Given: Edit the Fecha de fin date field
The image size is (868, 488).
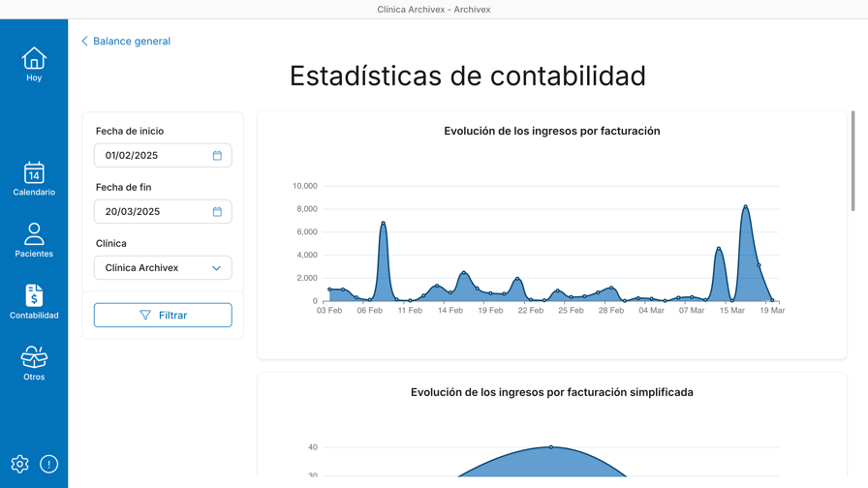Looking at the screenshot, I should click(x=163, y=211).
